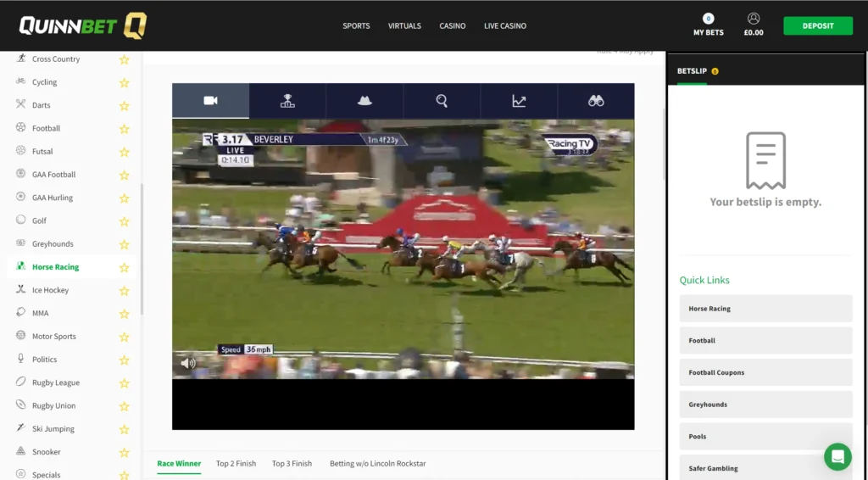
Task: Open the live video stream tab
Action: tap(210, 101)
